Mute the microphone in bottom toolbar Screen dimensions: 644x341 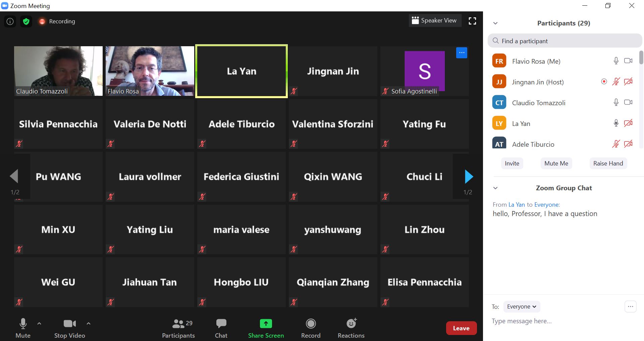(x=23, y=328)
